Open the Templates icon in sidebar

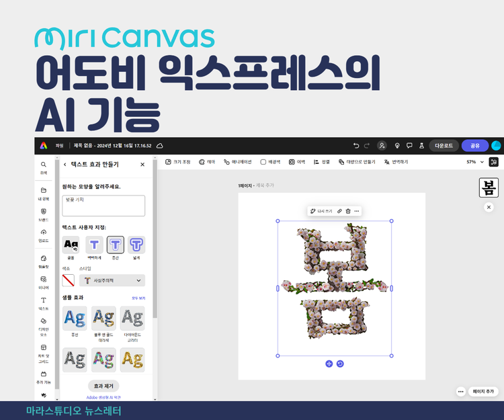coord(44,258)
